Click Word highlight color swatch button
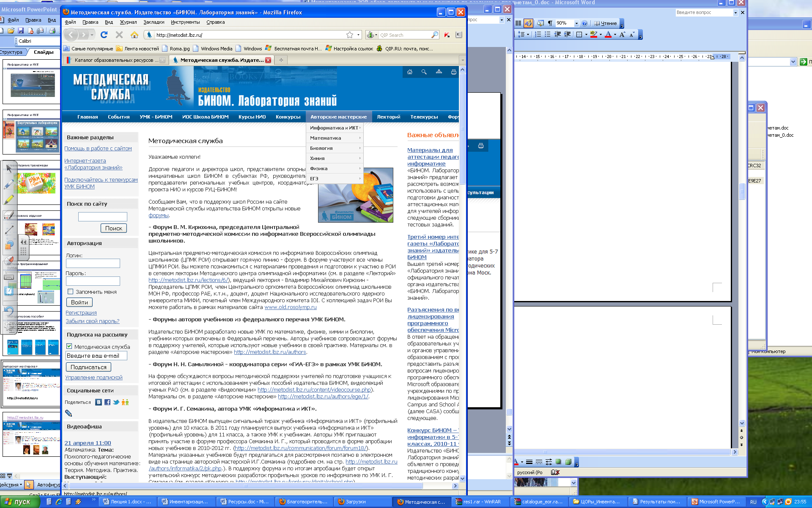 pyautogui.click(x=594, y=35)
